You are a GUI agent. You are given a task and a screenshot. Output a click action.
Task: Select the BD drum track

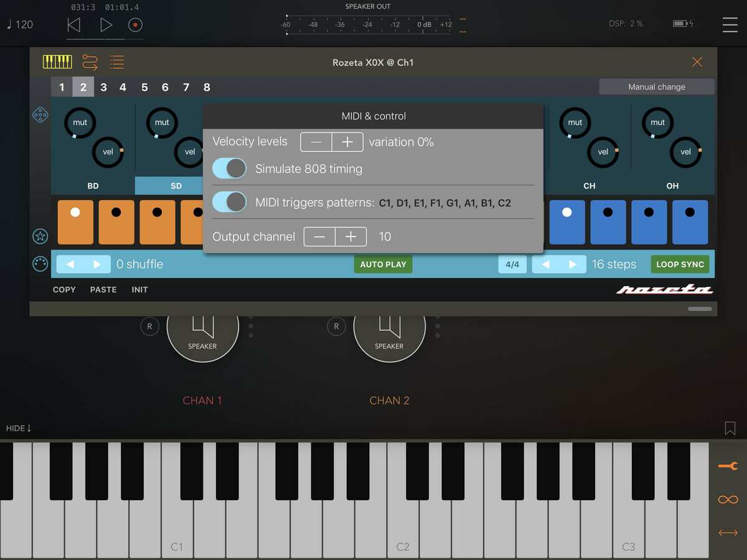[93, 185]
